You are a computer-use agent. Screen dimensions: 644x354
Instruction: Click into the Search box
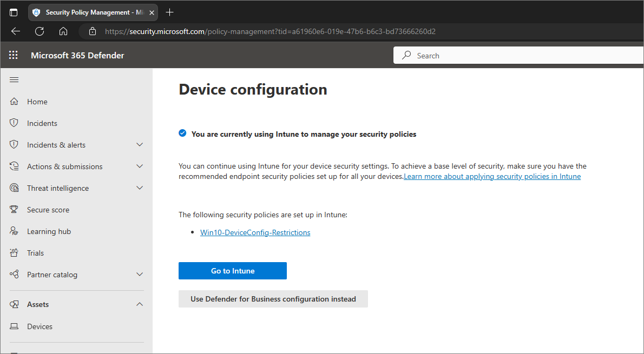click(520, 55)
